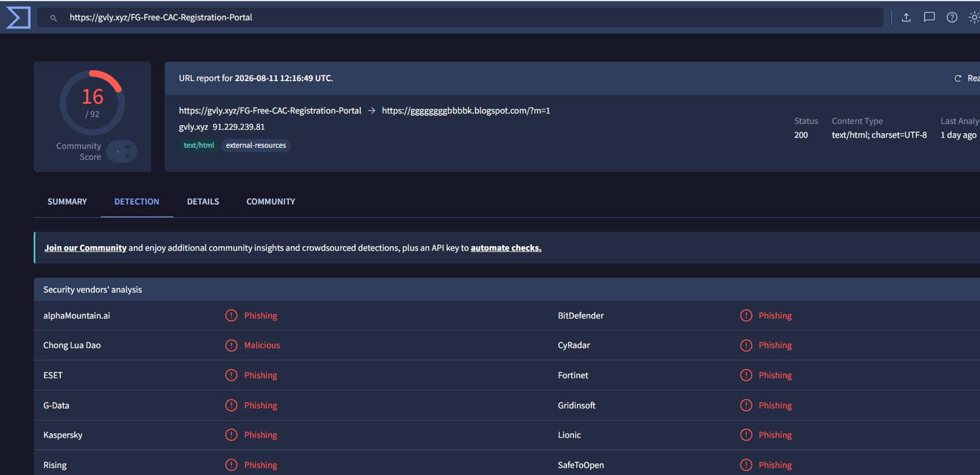The height and width of the screenshot is (475, 980).
Task: Click SafeToOpen's phishing warning icon
Action: pyautogui.click(x=746, y=465)
